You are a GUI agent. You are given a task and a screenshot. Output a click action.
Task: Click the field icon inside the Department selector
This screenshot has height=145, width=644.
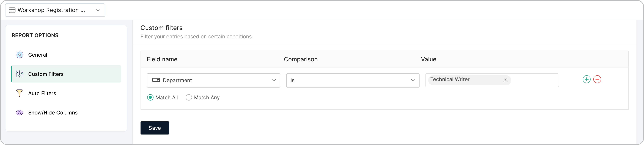(156, 80)
